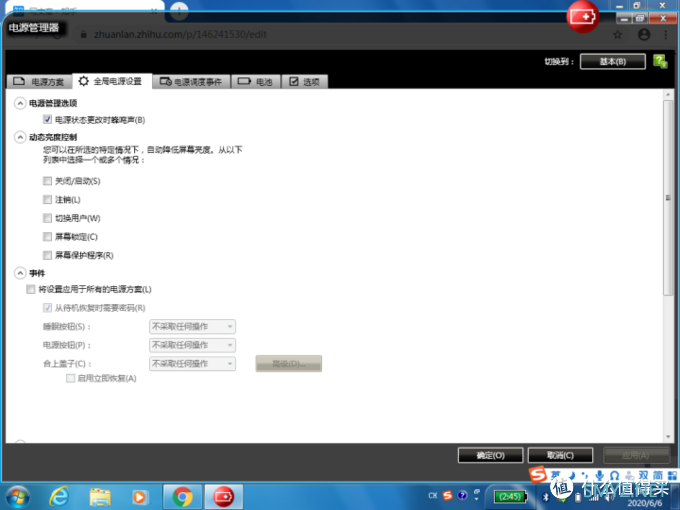Open Internet Explorer from the taskbar
The height and width of the screenshot is (510, 680).
(58, 496)
